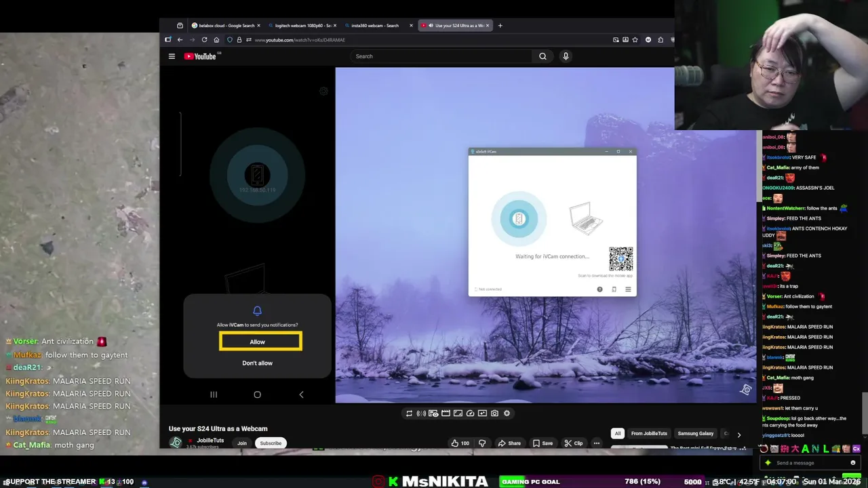Choose Don't allow for iVCam notifications

tap(257, 363)
